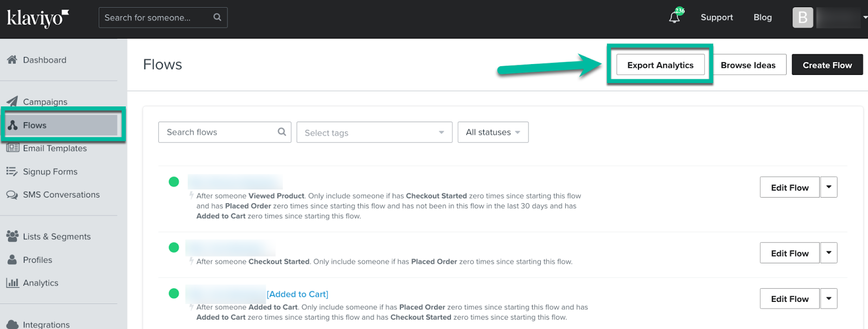Click the Campaigns paper plane icon
This screenshot has height=329, width=868.
(12, 101)
